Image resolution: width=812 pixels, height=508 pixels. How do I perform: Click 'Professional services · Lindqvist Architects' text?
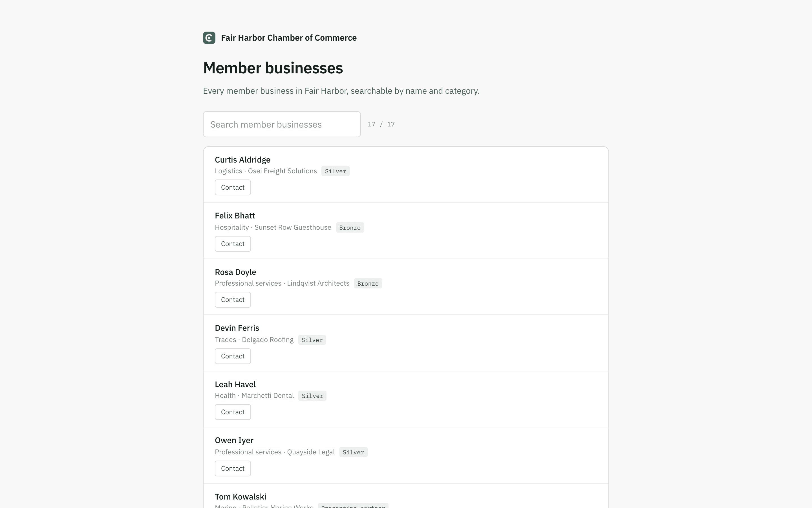(282, 283)
